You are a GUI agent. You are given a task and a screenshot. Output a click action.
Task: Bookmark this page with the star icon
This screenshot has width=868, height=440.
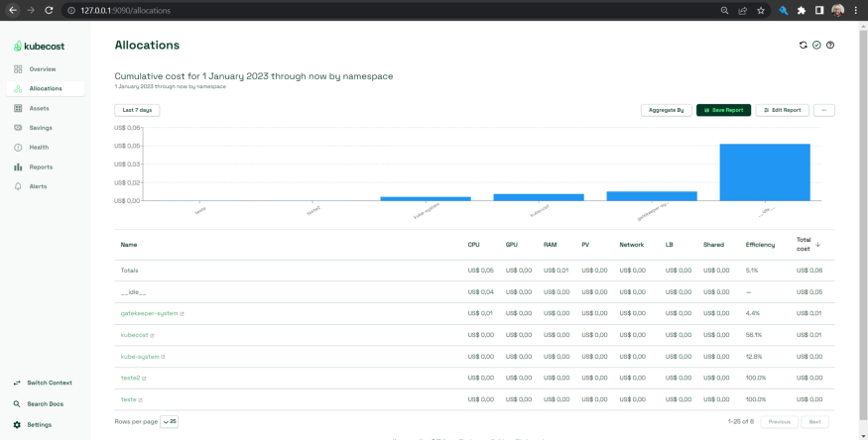761,10
